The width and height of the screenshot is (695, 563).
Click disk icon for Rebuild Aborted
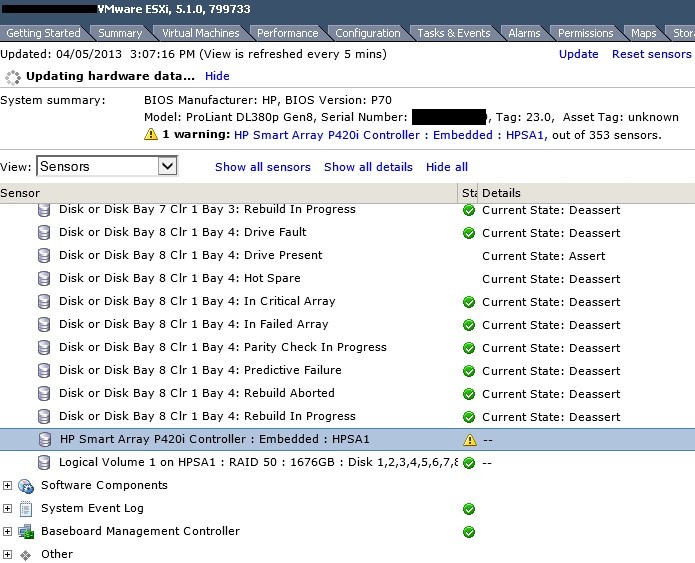point(44,394)
